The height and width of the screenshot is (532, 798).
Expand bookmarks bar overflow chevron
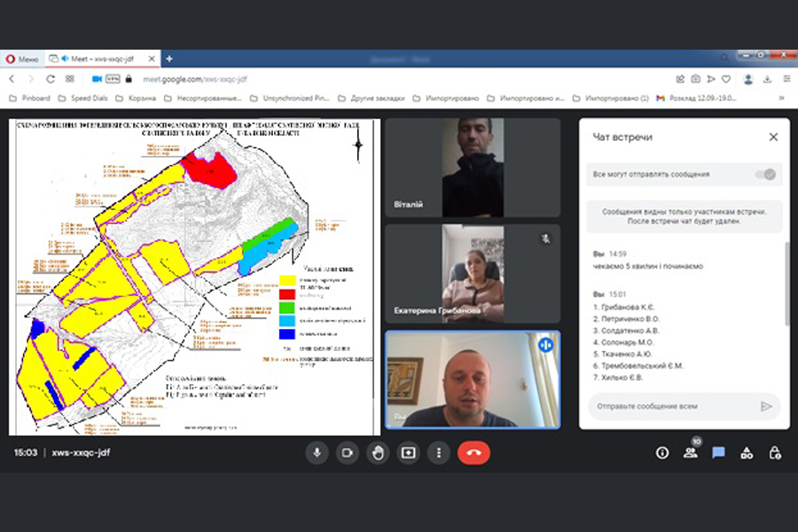tap(781, 98)
